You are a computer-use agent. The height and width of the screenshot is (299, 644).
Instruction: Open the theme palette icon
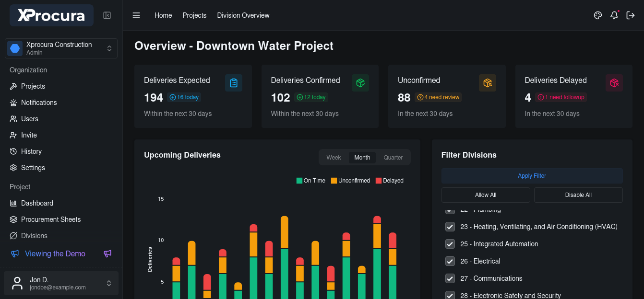click(598, 15)
